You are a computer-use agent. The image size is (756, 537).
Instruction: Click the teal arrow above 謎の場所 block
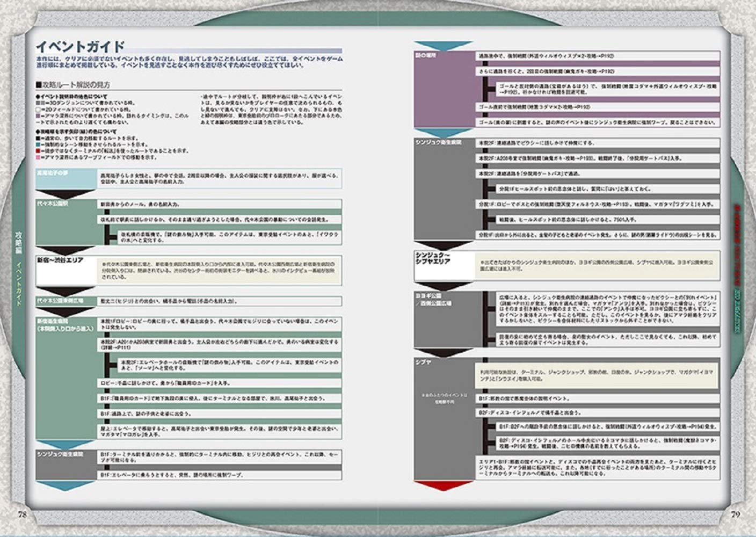[x=444, y=46]
